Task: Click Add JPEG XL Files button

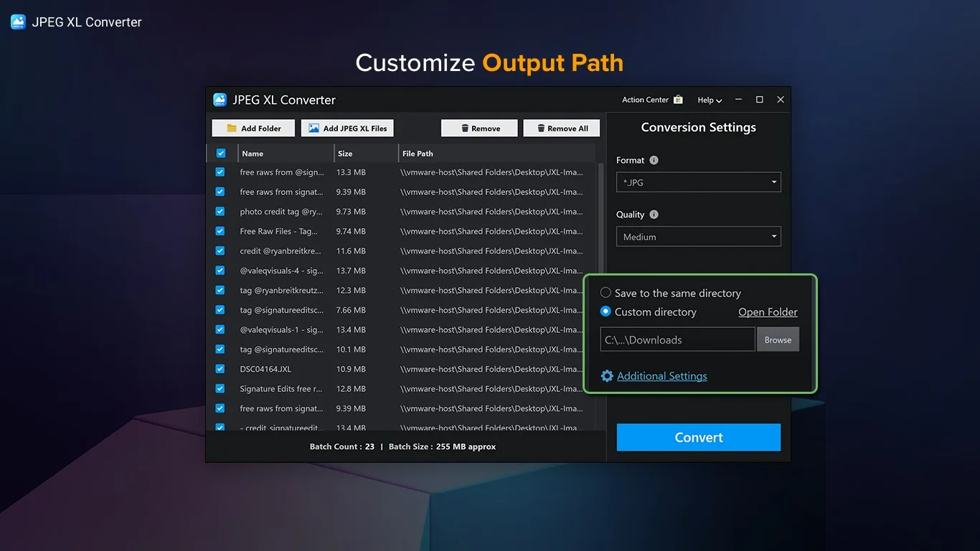Action: point(347,128)
